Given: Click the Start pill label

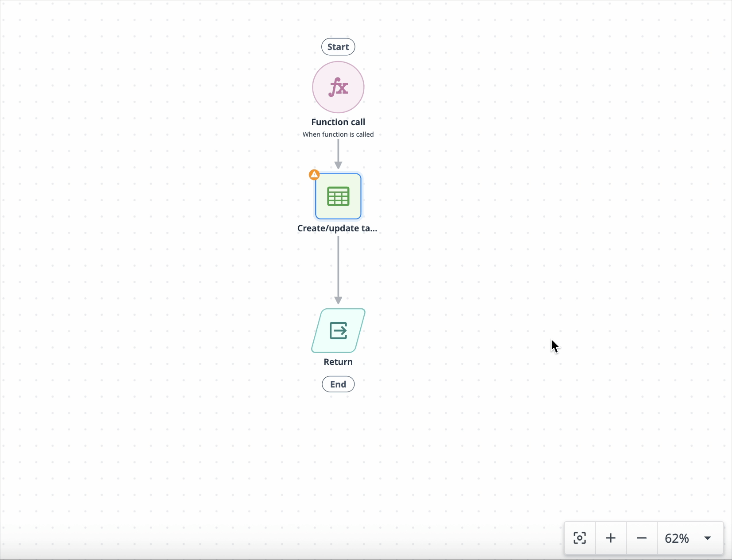Looking at the screenshot, I should [x=338, y=47].
